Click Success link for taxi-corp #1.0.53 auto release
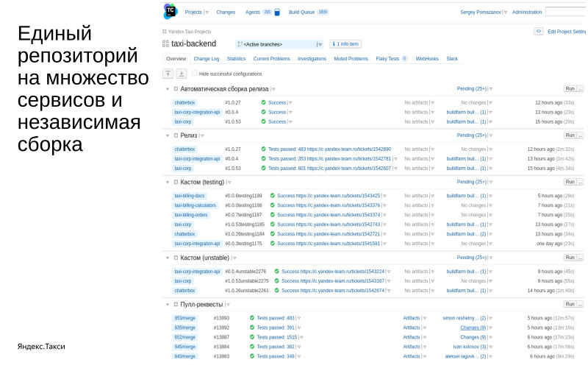588x368 pixels. point(277,121)
